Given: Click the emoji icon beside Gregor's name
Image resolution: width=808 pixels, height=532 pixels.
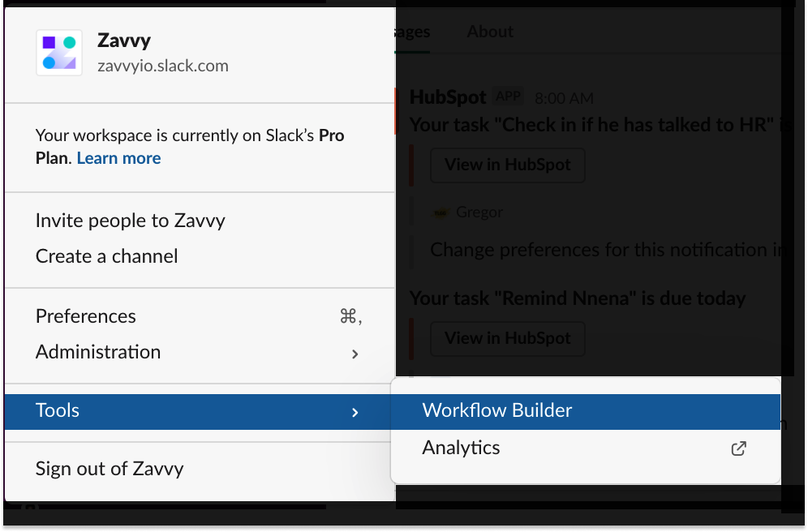Looking at the screenshot, I should pos(439,212).
